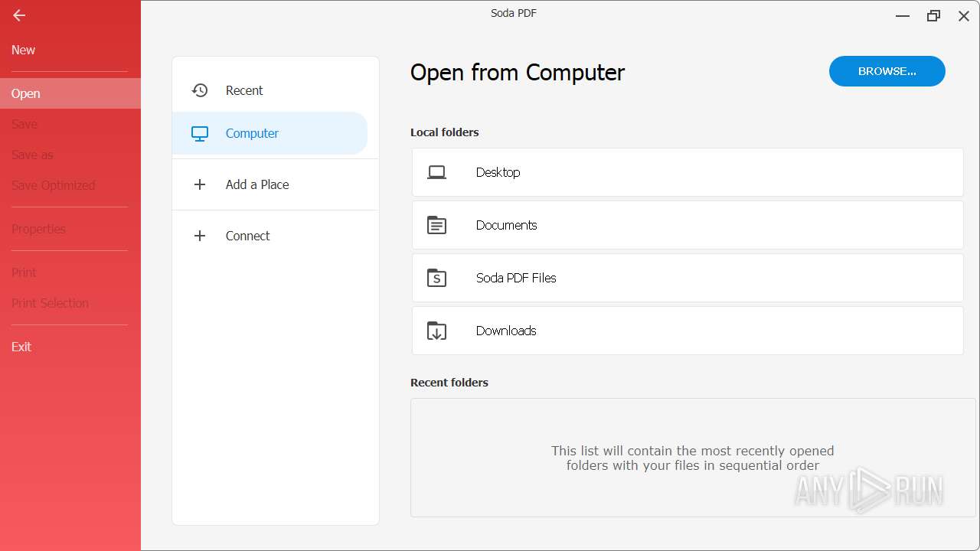Image resolution: width=980 pixels, height=551 pixels.
Task: Click the Recent history clock icon
Action: tap(200, 90)
